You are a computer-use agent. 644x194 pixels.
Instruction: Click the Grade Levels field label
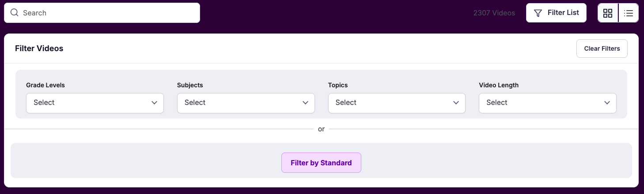coord(45,85)
